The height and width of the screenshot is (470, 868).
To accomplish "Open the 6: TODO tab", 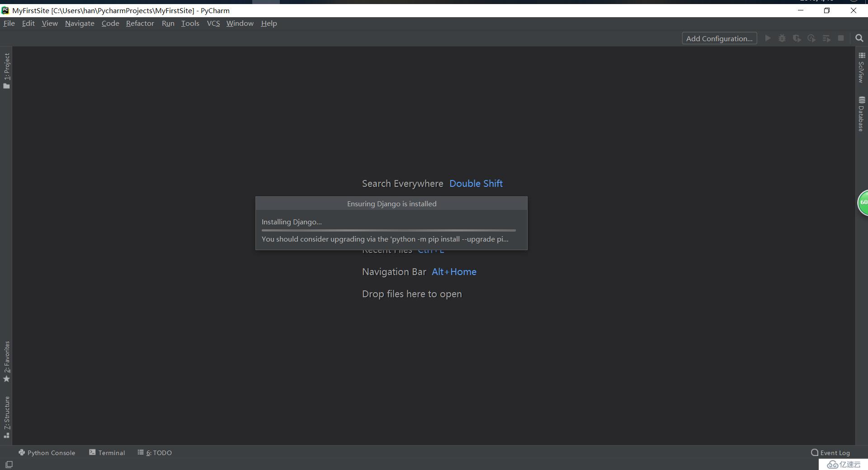I will point(155,452).
